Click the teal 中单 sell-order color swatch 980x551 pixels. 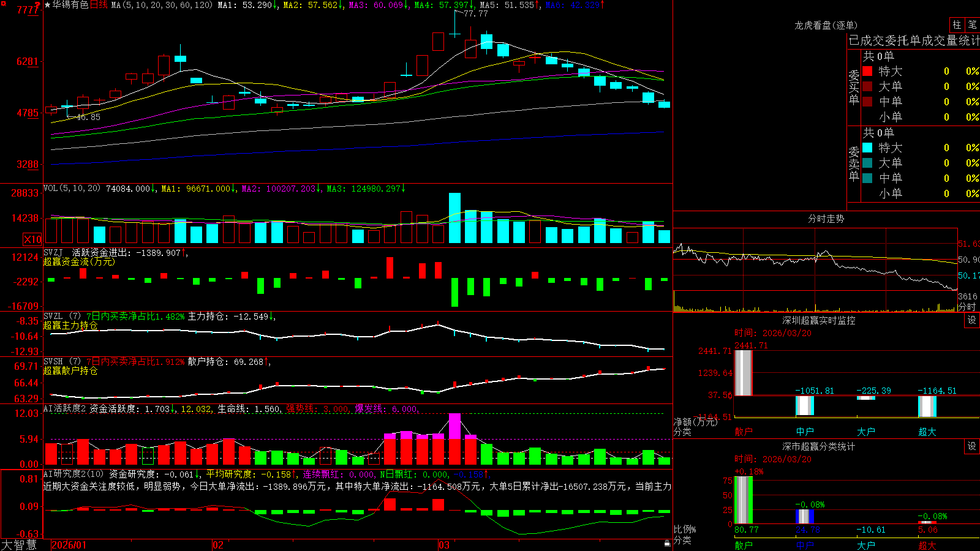[x=867, y=178]
